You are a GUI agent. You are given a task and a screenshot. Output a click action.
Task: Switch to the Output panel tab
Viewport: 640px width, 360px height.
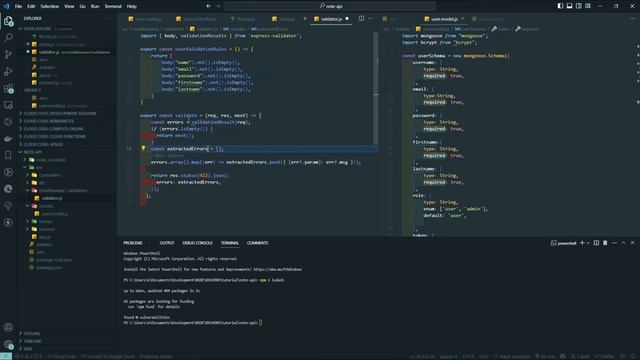click(167, 243)
